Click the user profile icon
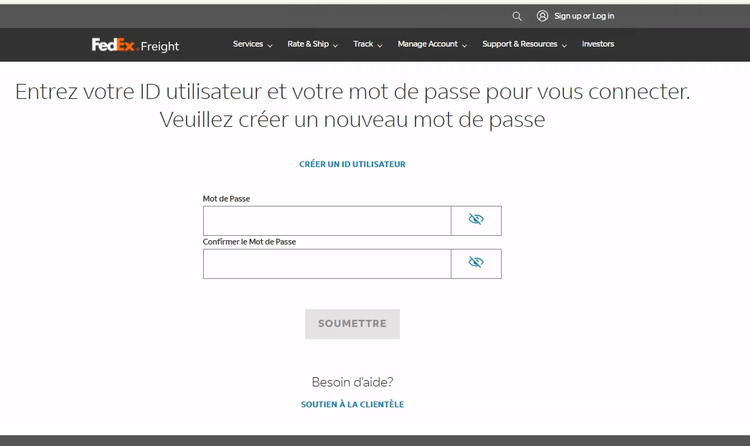 point(542,16)
